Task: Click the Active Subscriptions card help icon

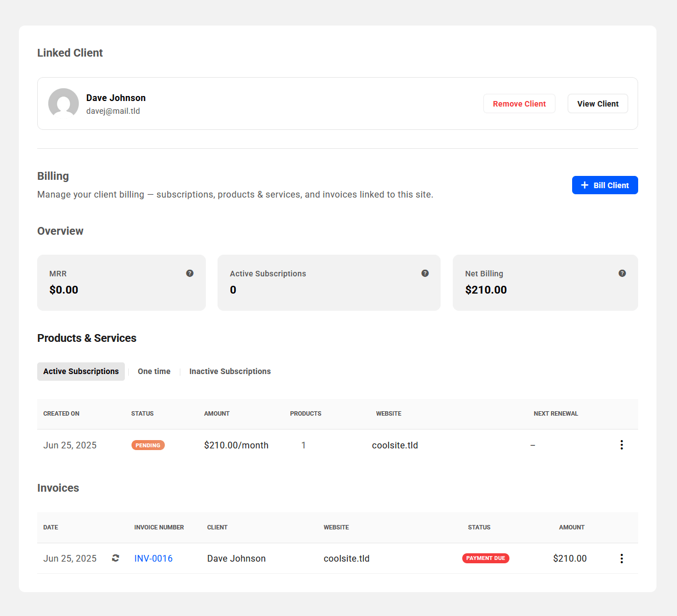Action: click(x=425, y=273)
